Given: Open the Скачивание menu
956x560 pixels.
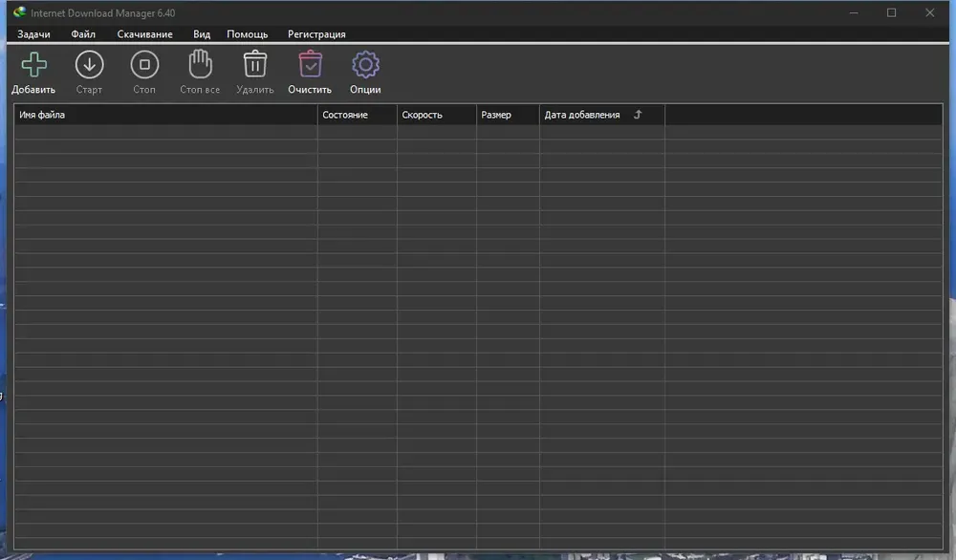Looking at the screenshot, I should [x=144, y=34].
